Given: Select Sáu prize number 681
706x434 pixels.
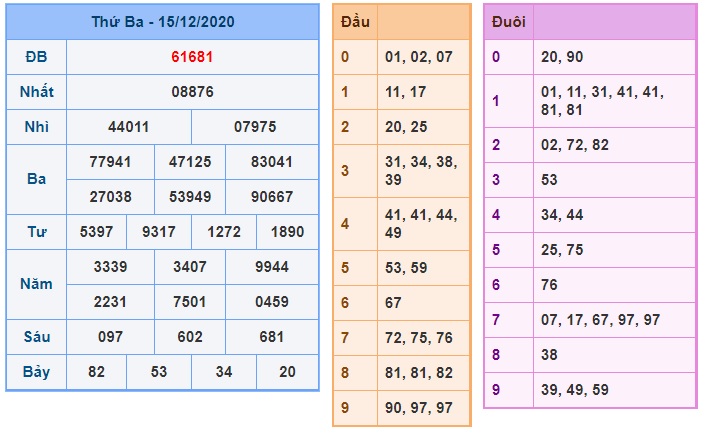Looking at the screenshot, I should (272, 337).
